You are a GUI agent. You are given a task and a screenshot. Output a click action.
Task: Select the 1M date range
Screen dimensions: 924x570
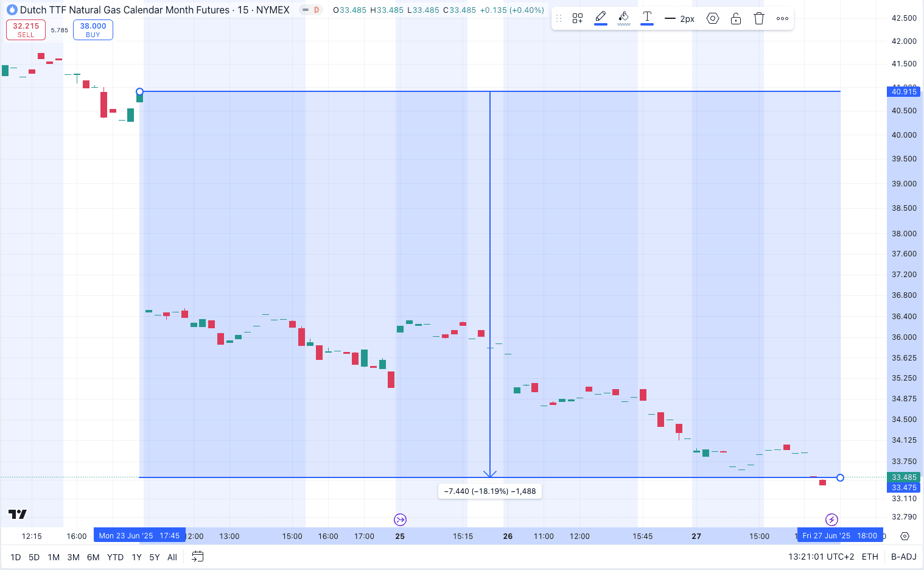54,557
